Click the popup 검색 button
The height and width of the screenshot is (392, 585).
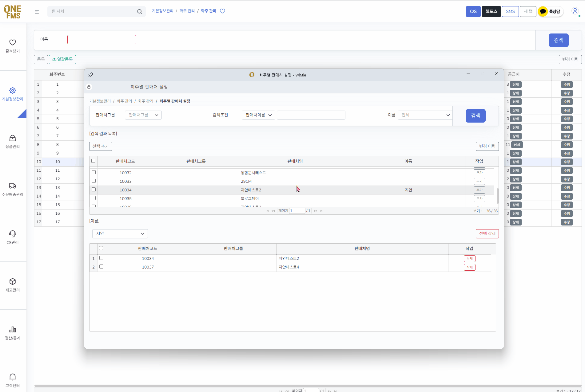click(x=476, y=116)
